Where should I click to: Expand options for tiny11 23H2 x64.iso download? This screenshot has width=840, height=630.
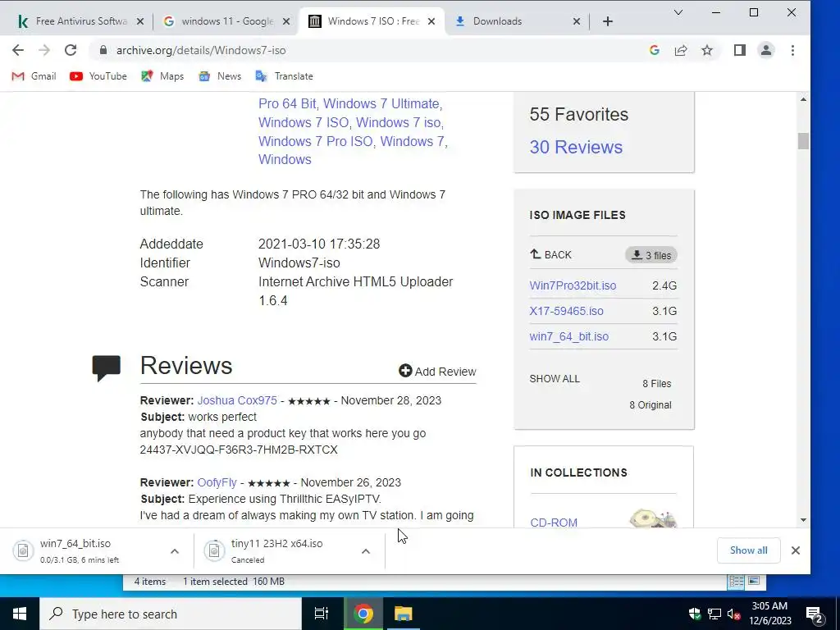366,550
